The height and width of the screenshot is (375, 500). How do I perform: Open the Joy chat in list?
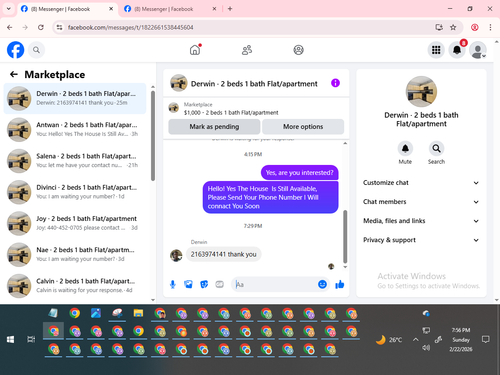point(75,223)
